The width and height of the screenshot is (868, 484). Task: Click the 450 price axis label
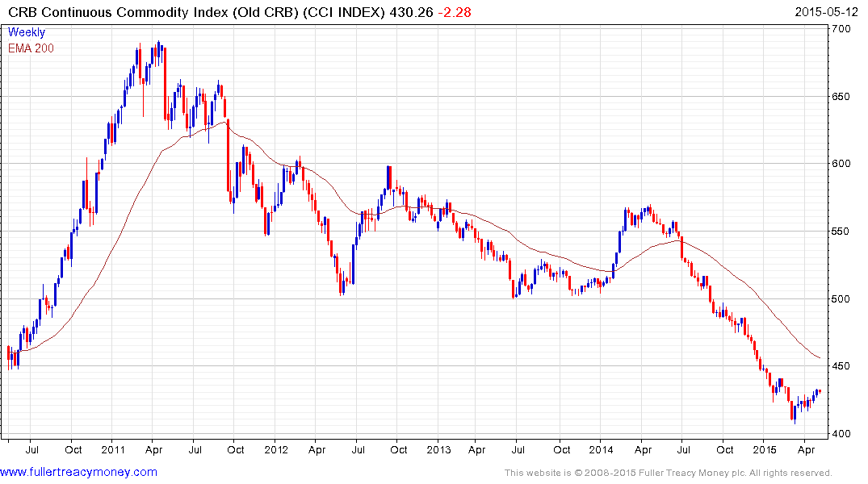click(x=841, y=366)
